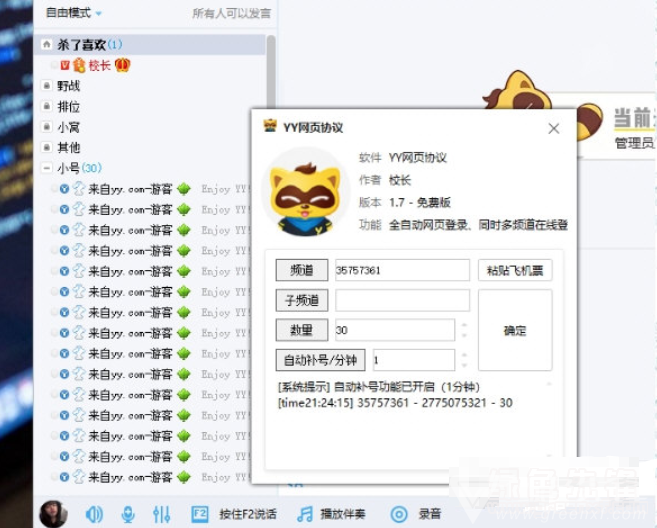The image size is (657, 528).
Task: Click the lock icon beside 排位
Action: pyautogui.click(x=47, y=106)
